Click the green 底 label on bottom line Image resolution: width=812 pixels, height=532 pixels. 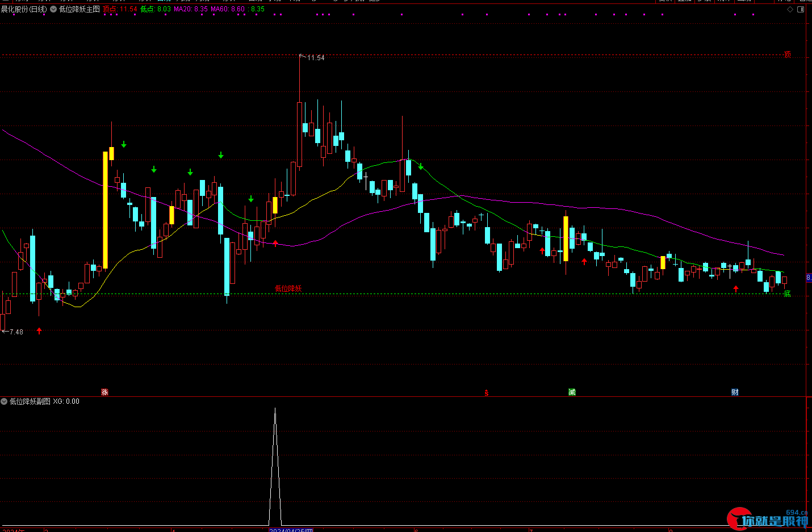tap(787, 294)
